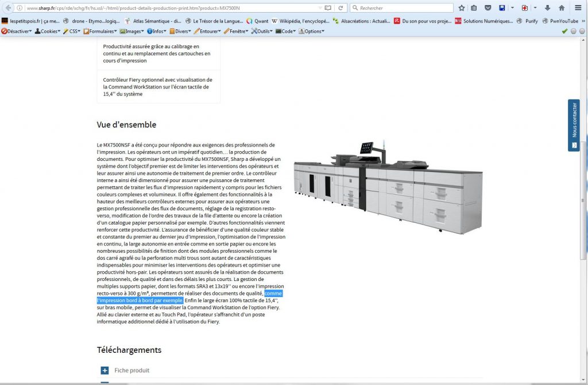Viewport: 588px width, 385px height.
Task: Open the Alsacréations bookmark
Action: click(x=362, y=21)
